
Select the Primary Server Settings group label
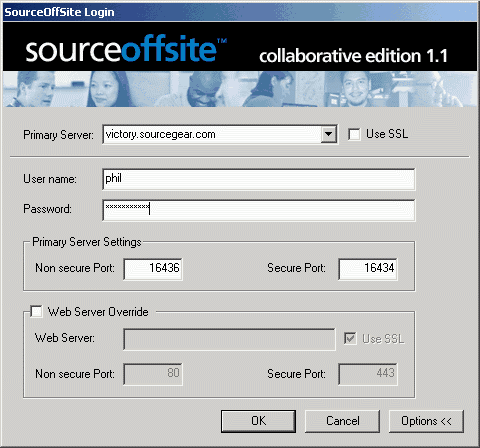click(x=87, y=242)
